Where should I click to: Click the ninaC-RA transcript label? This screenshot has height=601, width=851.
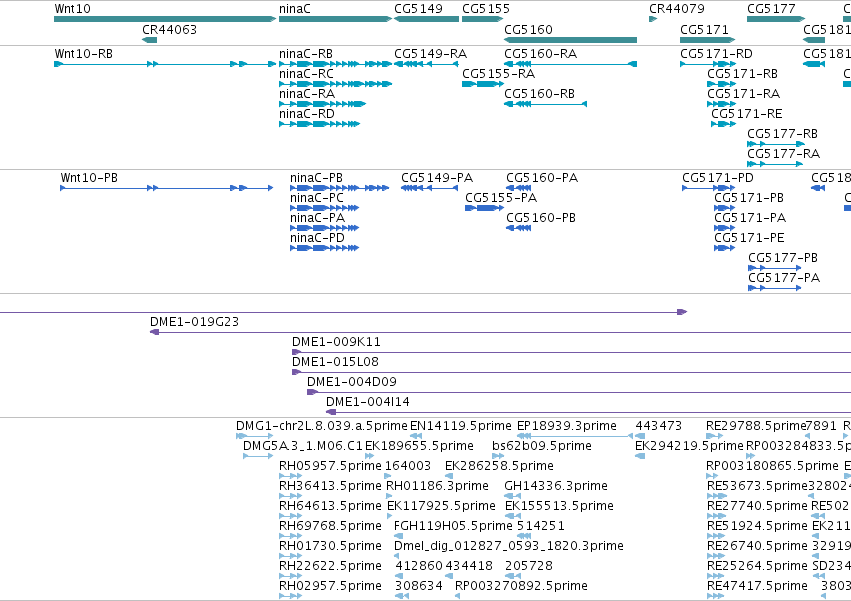click(x=307, y=93)
